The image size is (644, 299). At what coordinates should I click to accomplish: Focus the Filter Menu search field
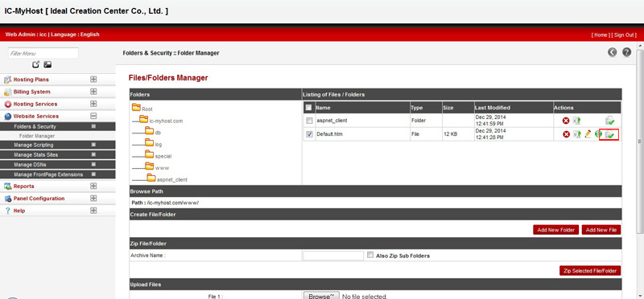click(43, 53)
